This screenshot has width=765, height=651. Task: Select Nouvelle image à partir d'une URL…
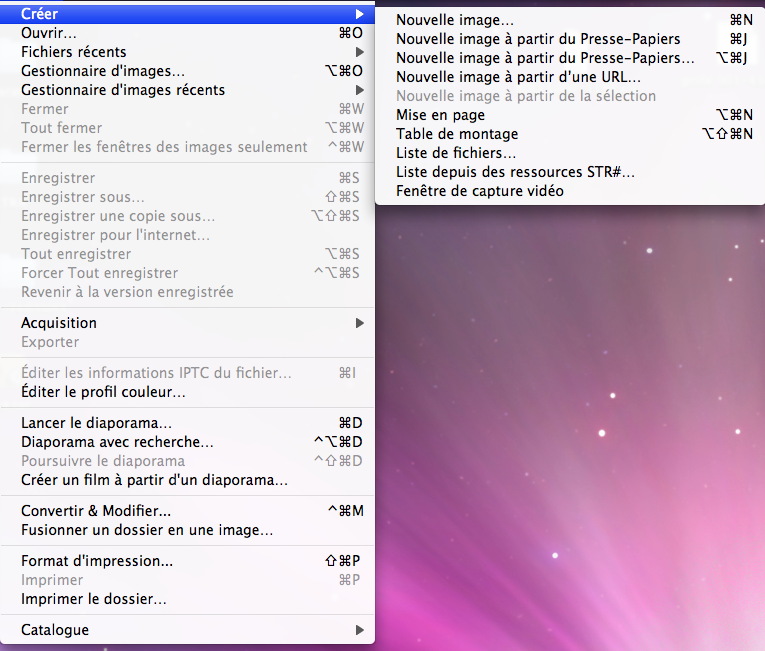point(570,77)
